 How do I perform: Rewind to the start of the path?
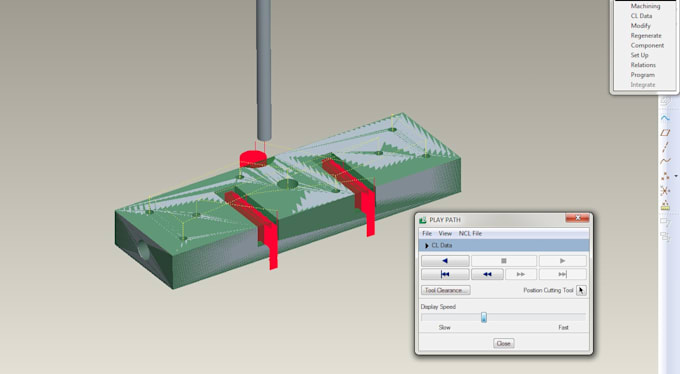(445, 274)
